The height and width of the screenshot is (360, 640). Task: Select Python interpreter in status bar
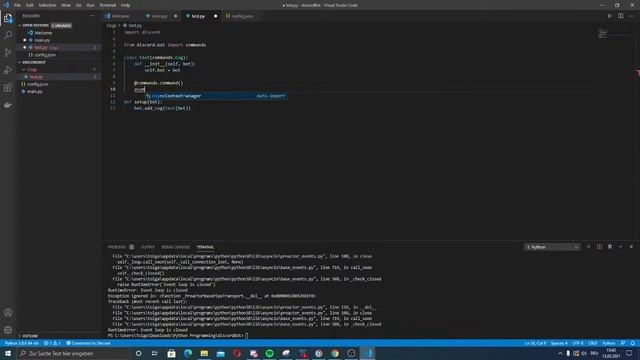(22, 343)
